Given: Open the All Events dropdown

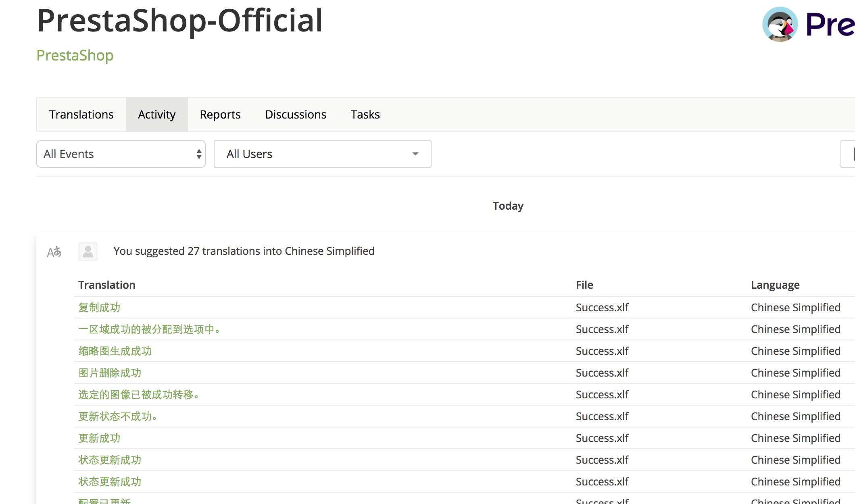Looking at the screenshot, I should tap(121, 154).
